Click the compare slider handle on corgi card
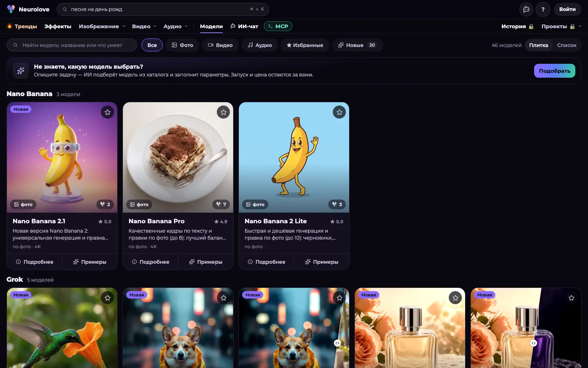This screenshot has width=588, height=368. click(x=337, y=343)
